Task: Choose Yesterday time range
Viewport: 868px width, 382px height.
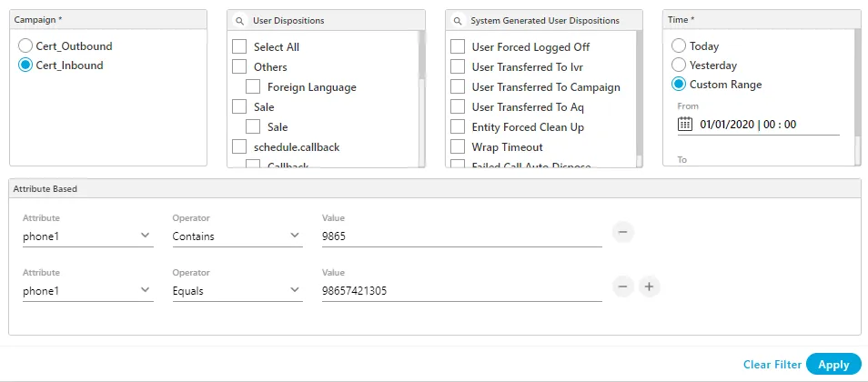Action: pyautogui.click(x=679, y=65)
